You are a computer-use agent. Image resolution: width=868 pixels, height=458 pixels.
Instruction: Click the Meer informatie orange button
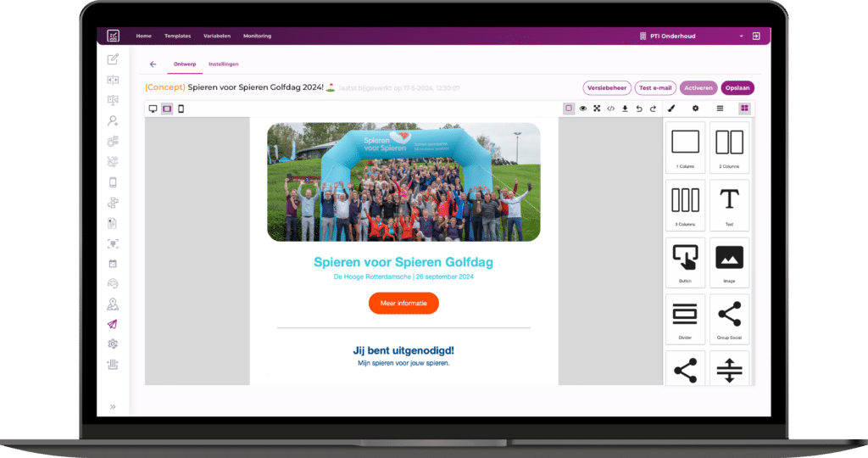coord(403,304)
